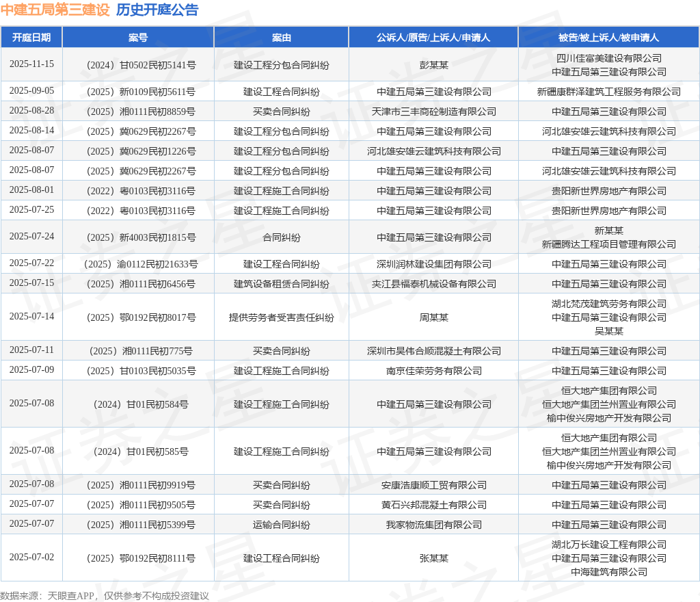Click case reason 提供劳务者受害责任纠纷
The width and height of the screenshot is (700, 602).
281,317
